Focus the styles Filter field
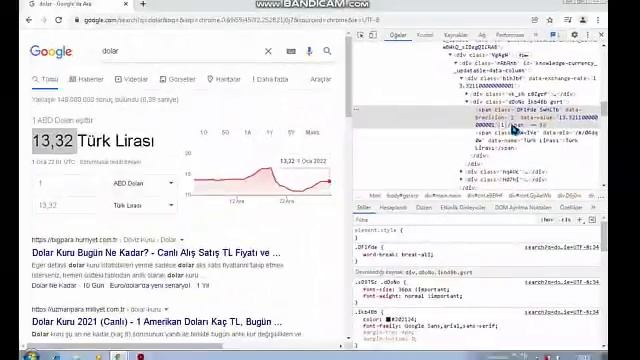Viewport: 640px width, 360px height. pos(445,220)
